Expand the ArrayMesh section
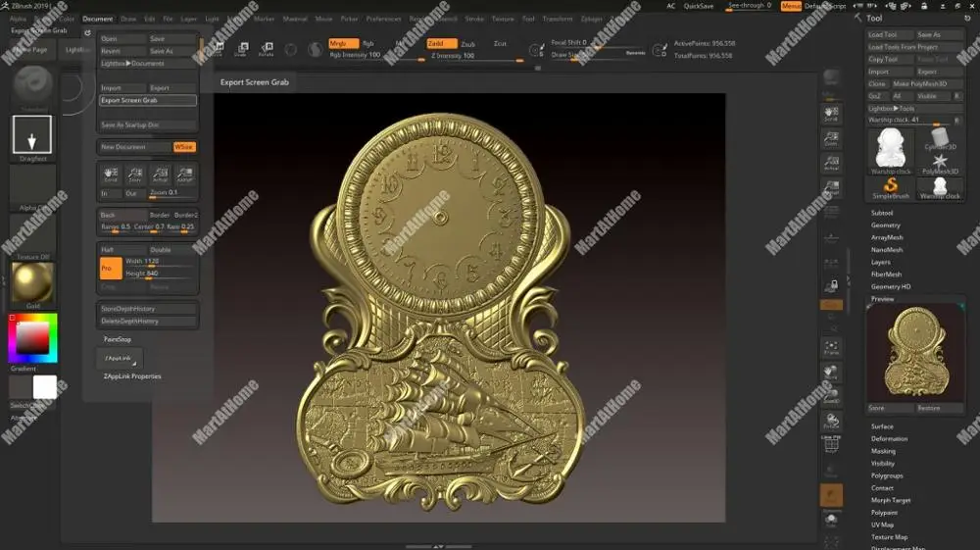Image resolution: width=980 pixels, height=550 pixels. coord(887,237)
